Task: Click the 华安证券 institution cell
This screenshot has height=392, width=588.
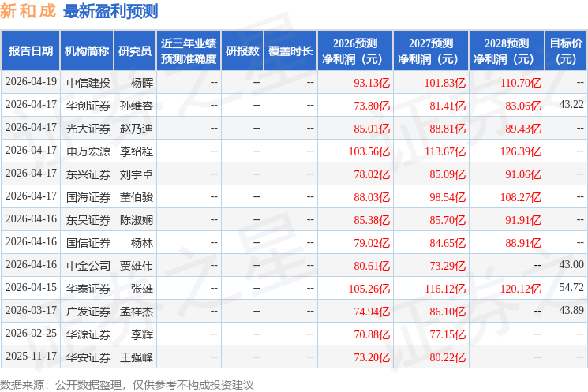Action: pos(88,357)
